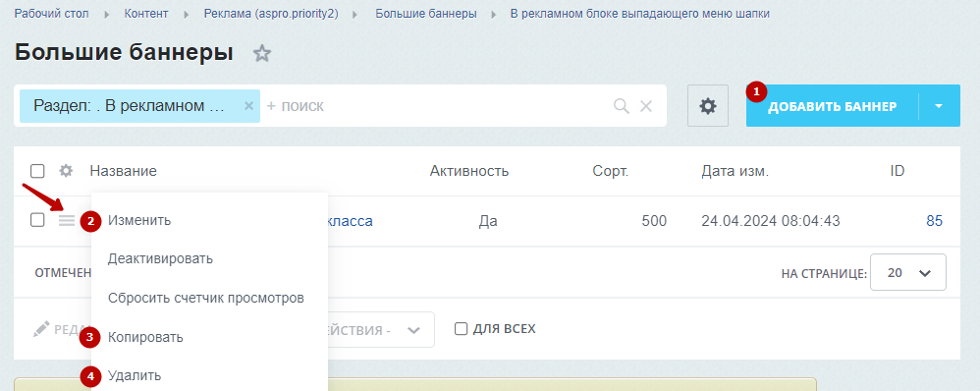This screenshot has height=391, width=980.
Task: Add page to favorites with star icon
Action: click(262, 53)
